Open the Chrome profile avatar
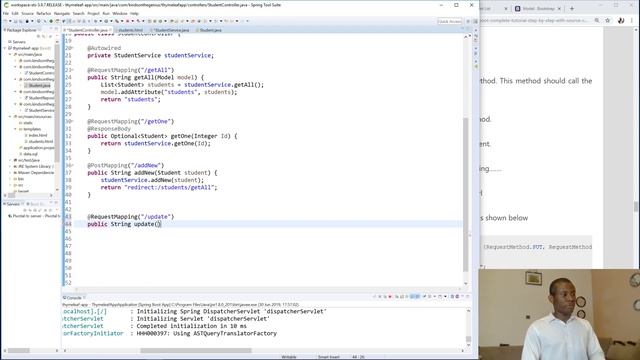The image size is (640, 360). coord(621,20)
